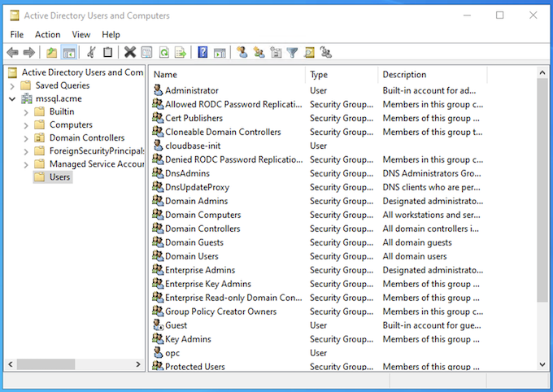Click the Domain Admins group icon
The width and height of the screenshot is (553, 392).
[x=158, y=200]
